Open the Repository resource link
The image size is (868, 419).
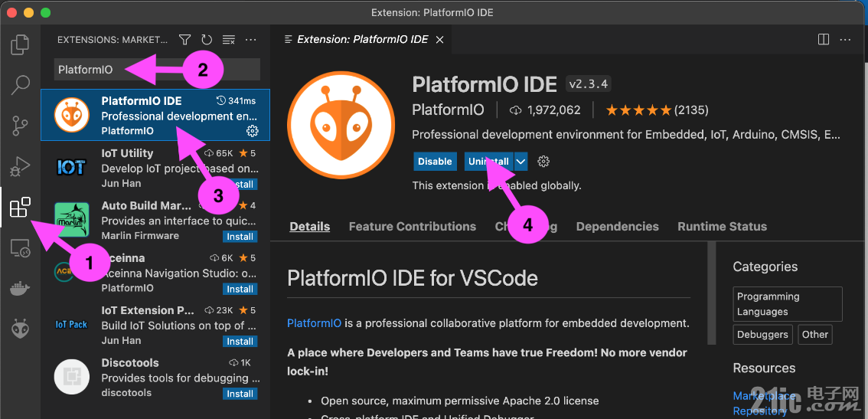(760, 411)
